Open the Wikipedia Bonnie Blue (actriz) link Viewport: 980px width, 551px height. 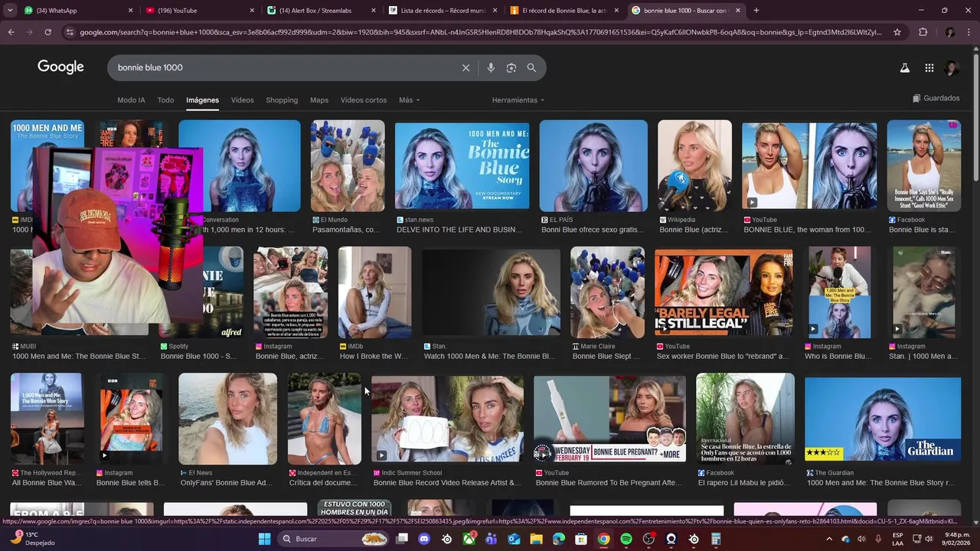pyautogui.click(x=694, y=230)
